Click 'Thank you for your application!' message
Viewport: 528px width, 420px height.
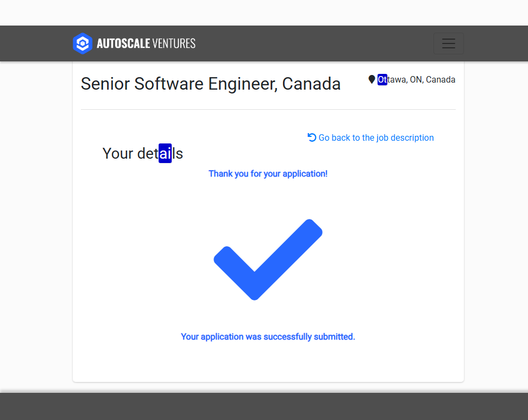(x=268, y=174)
